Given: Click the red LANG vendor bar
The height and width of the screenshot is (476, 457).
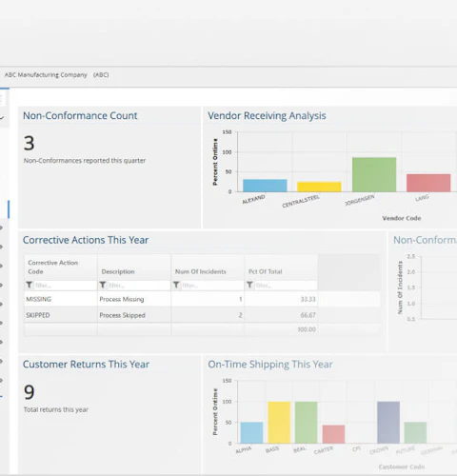Looking at the screenshot, I should (428, 183).
